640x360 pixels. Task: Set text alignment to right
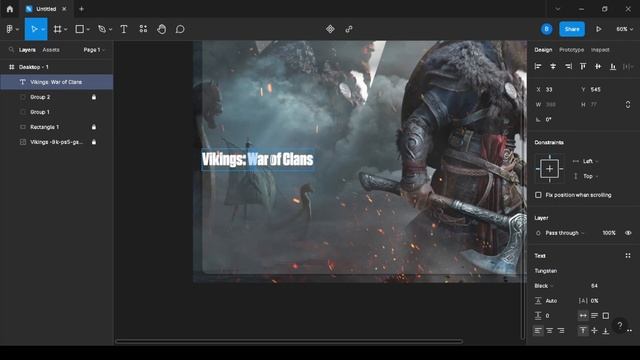561,331
